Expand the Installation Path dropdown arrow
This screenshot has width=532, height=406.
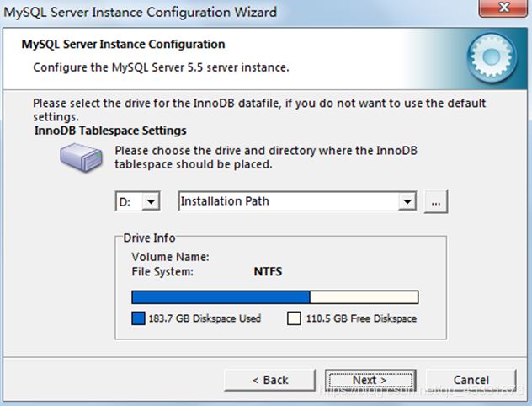click(x=407, y=201)
